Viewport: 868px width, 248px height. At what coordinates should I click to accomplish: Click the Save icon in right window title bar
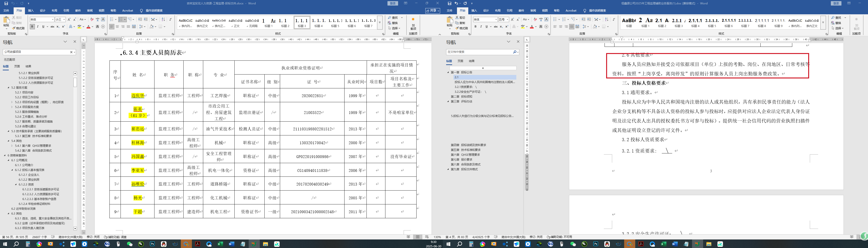449,3
